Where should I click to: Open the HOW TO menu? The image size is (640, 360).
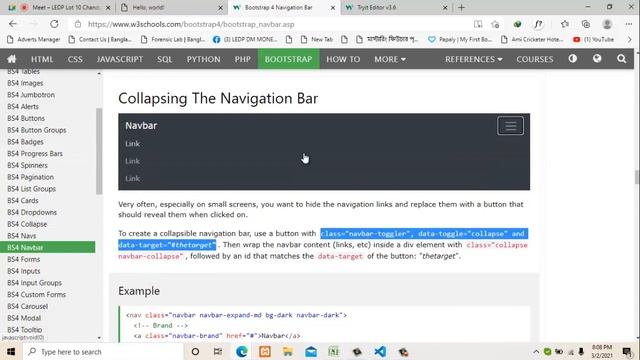tap(343, 59)
